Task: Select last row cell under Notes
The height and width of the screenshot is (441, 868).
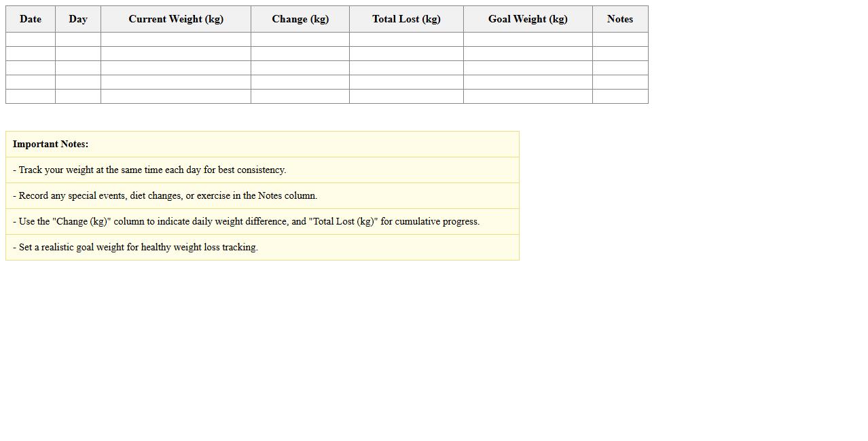Action: [x=620, y=96]
